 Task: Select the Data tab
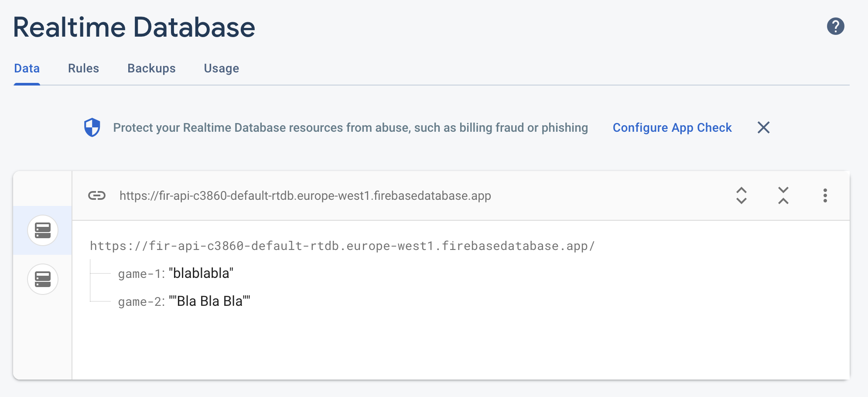coord(27,68)
